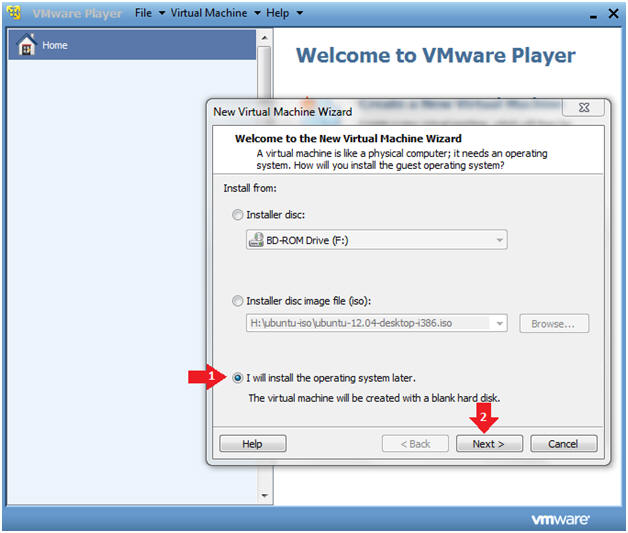Minimize the VMware Player window

pos(593,16)
